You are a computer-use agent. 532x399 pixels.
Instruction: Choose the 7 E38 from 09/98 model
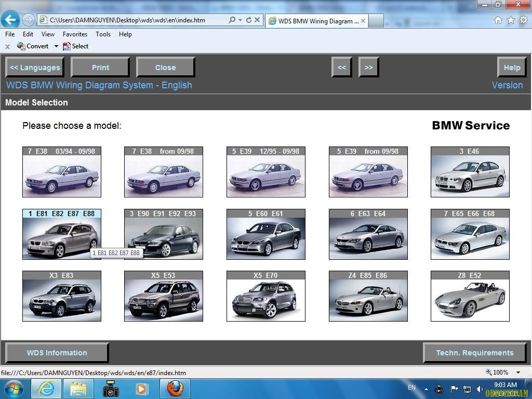pos(164,171)
